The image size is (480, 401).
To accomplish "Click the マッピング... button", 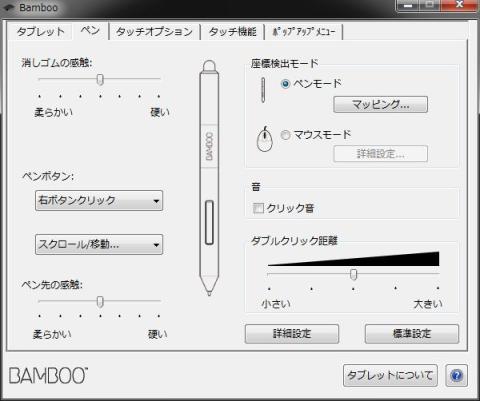I will (380, 105).
